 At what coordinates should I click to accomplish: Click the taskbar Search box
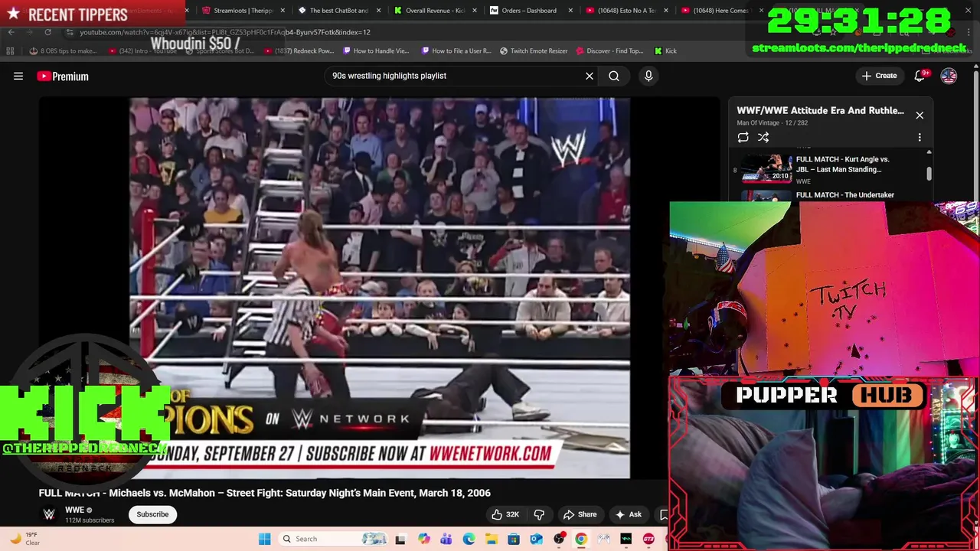coord(333,539)
